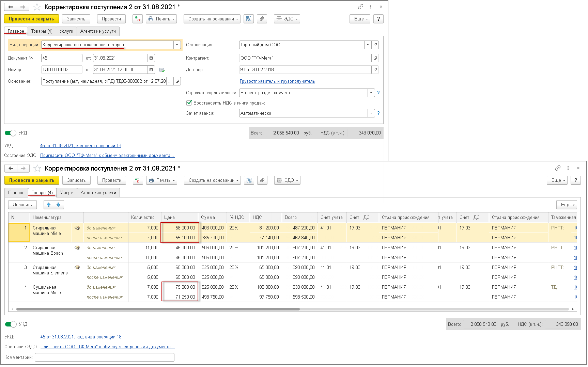Image resolution: width=588 pixels, height=367 pixels.
Task: Click Контрагент field ООО "ТФ-Мега"
Action: click(305, 58)
